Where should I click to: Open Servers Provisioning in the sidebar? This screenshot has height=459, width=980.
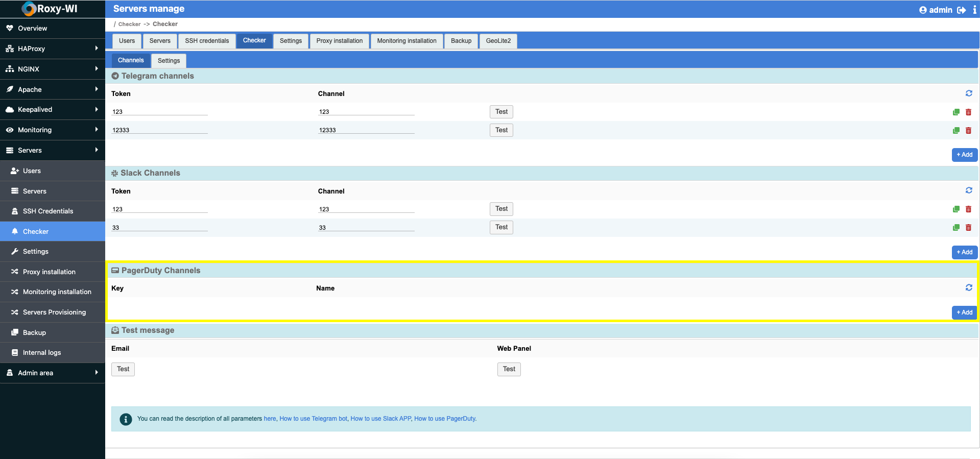tap(53, 312)
